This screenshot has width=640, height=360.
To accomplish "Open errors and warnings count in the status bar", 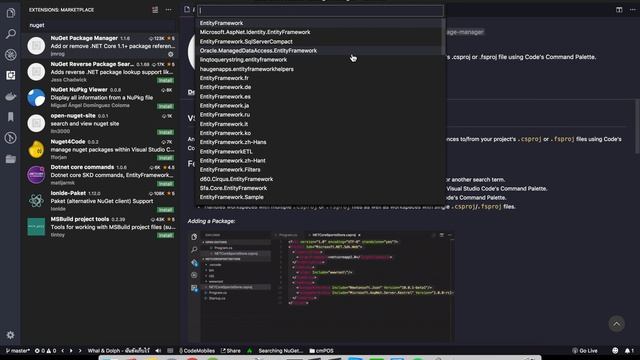I will pyautogui.click(x=45, y=351).
